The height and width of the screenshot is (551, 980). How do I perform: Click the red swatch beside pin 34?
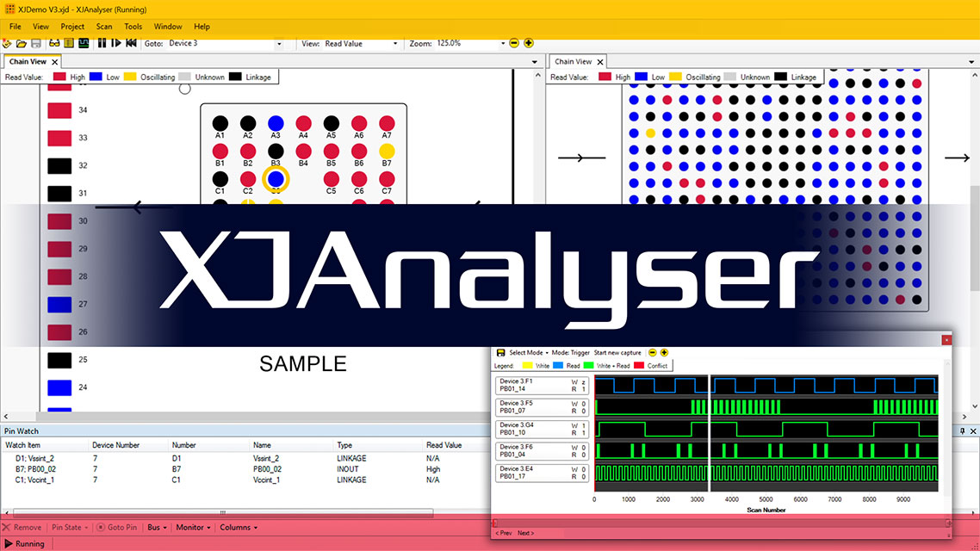[59, 110]
